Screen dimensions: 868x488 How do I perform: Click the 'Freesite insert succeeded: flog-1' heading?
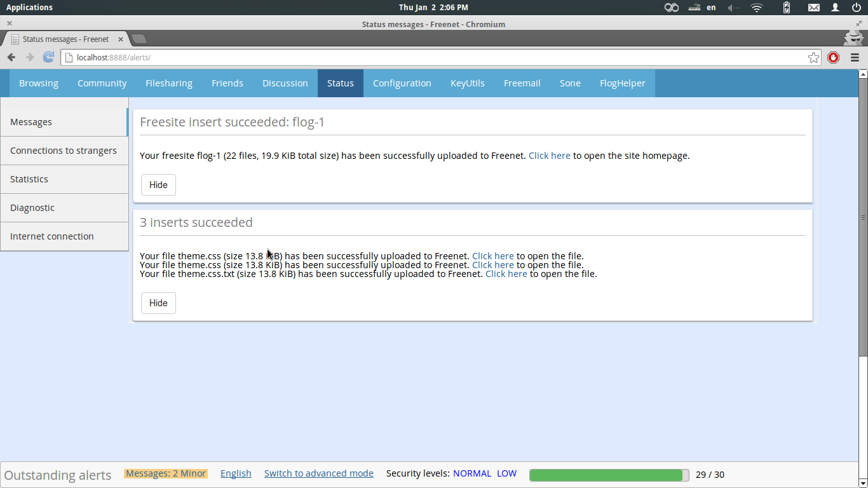(x=233, y=122)
